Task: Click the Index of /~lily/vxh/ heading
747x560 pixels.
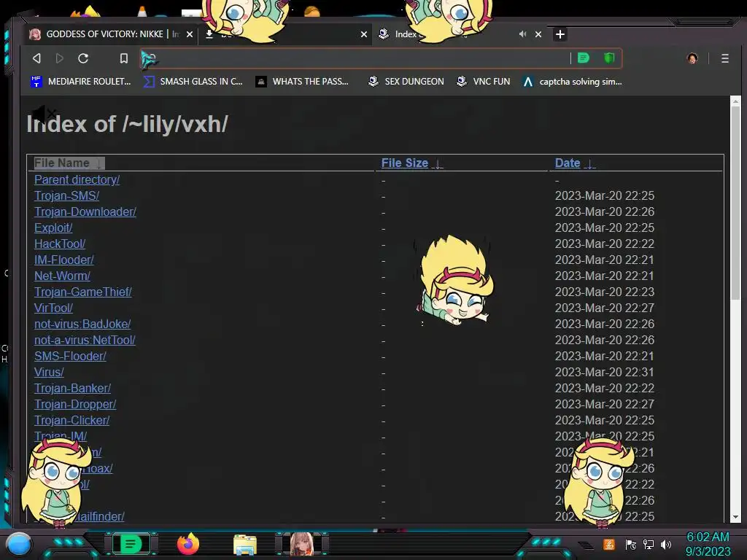Action: 127,124
